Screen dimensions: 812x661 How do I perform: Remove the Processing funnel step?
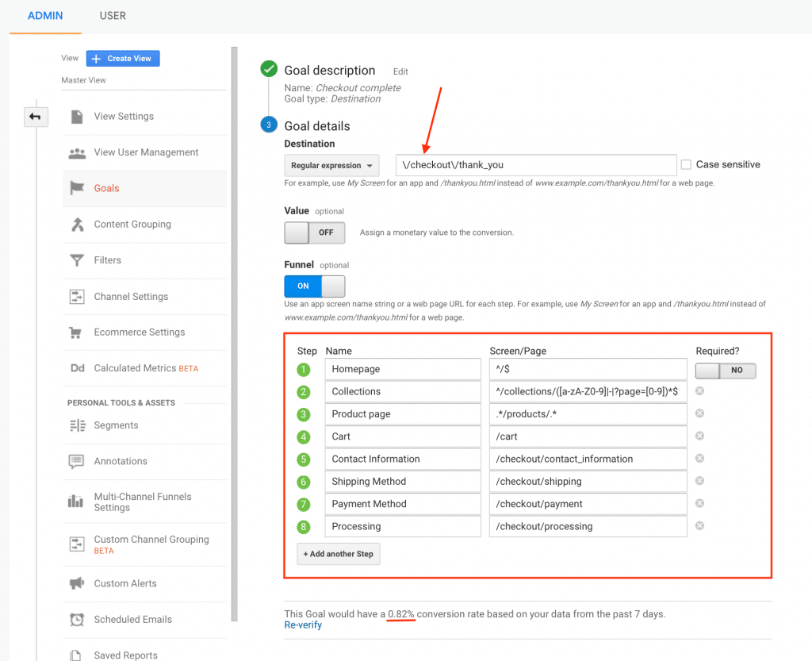click(699, 526)
